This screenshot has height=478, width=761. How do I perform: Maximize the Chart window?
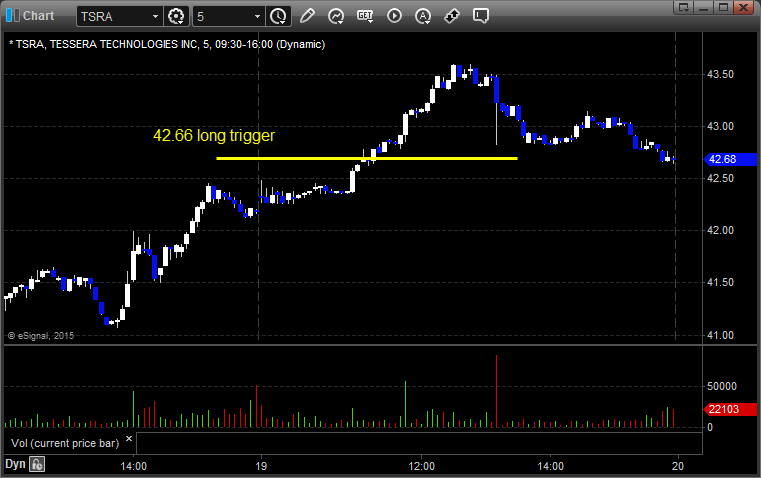tap(723, 7)
